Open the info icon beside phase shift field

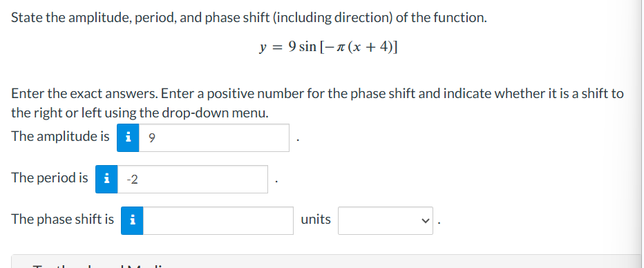(x=132, y=220)
